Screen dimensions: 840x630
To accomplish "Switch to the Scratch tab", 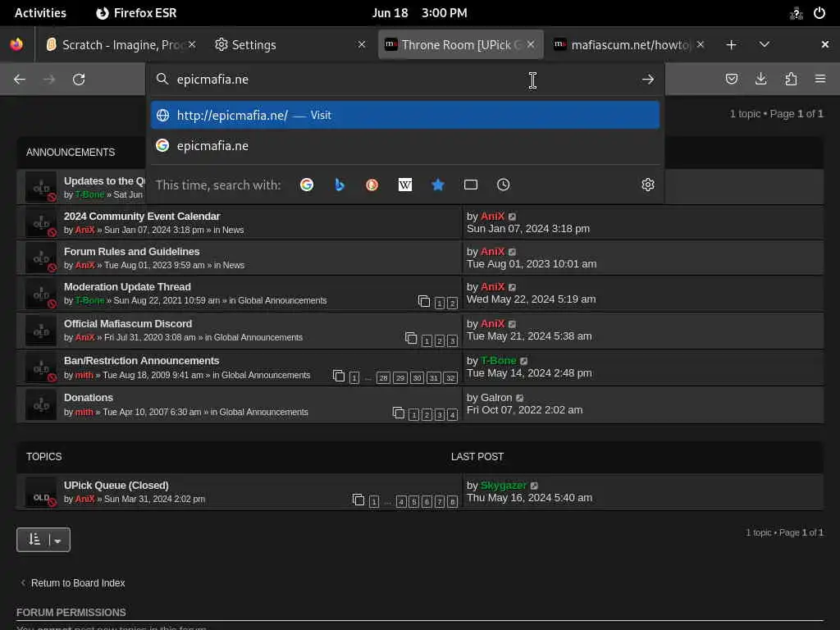I will [114, 45].
